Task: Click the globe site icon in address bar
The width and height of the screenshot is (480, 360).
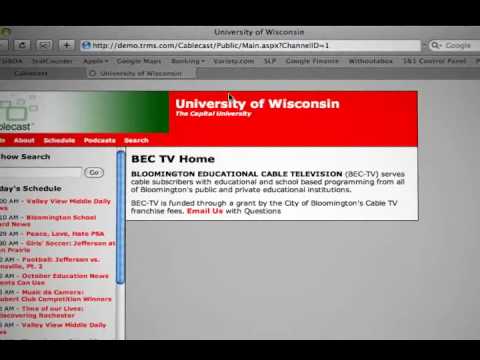Action: 86,45
